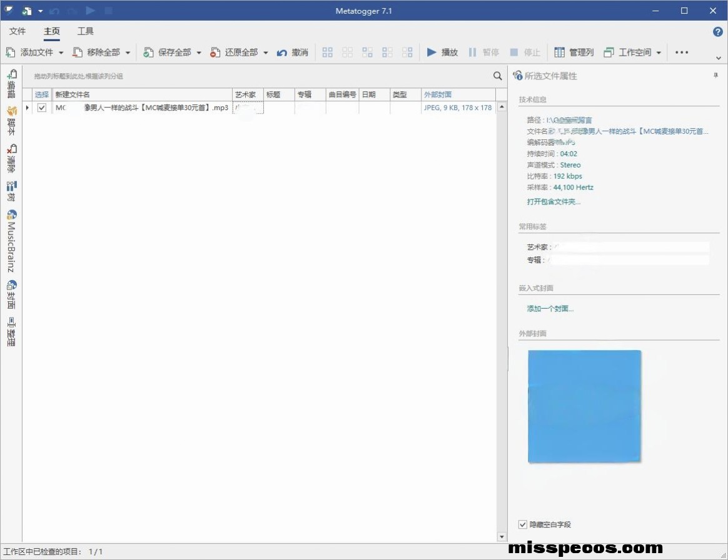Image resolution: width=728 pixels, height=560 pixels.
Task: Click the 撤消 undo button
Action: 293,52
